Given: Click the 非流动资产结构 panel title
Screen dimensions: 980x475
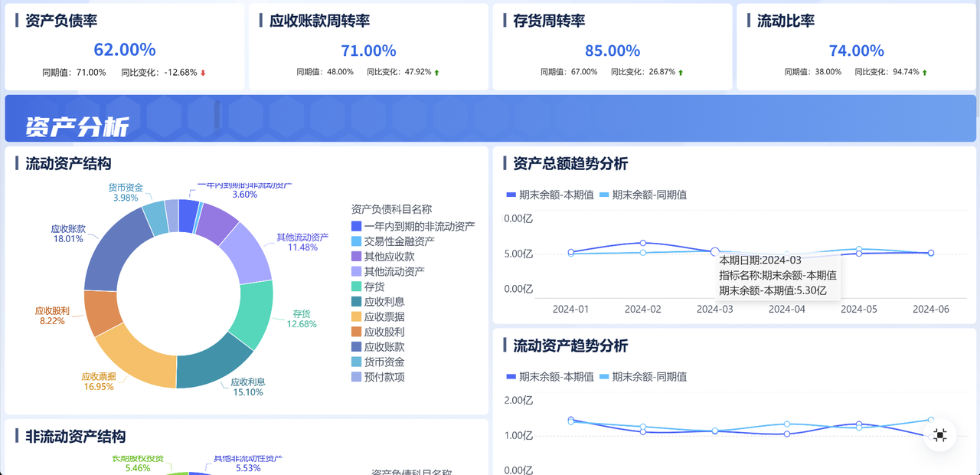Looking at the screenshot, I should pos(75,436).
